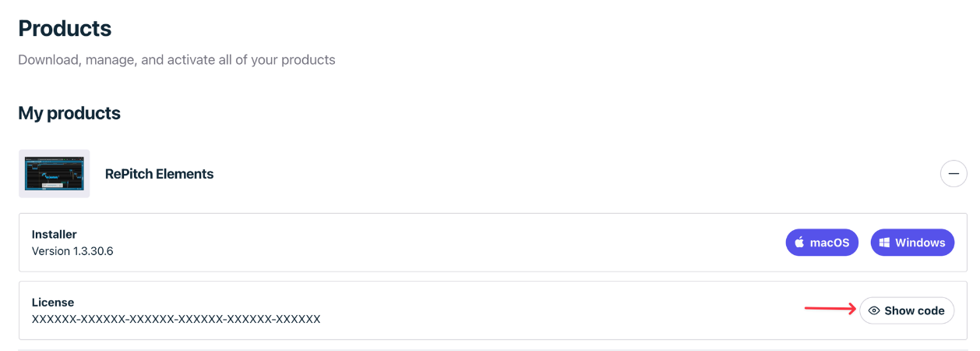Download the macOS installer
The image size is (980, 351).
click(x=822, y=243)
